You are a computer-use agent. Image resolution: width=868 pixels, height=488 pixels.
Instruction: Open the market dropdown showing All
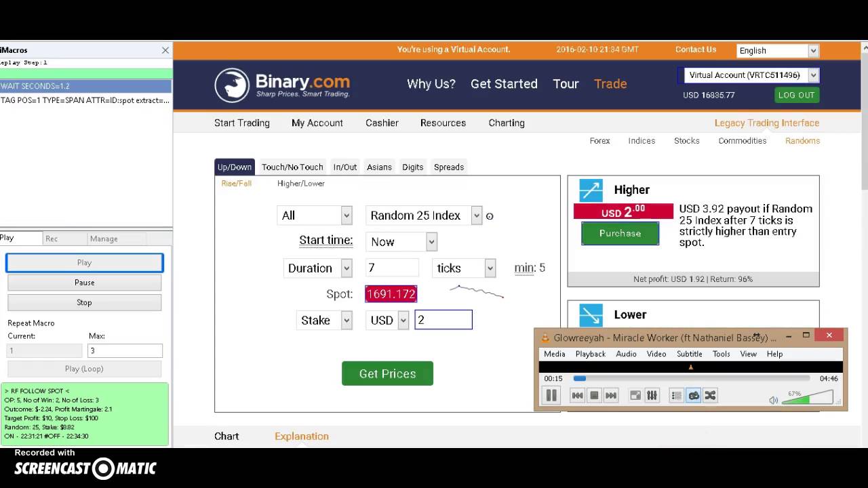pos(315,216)
